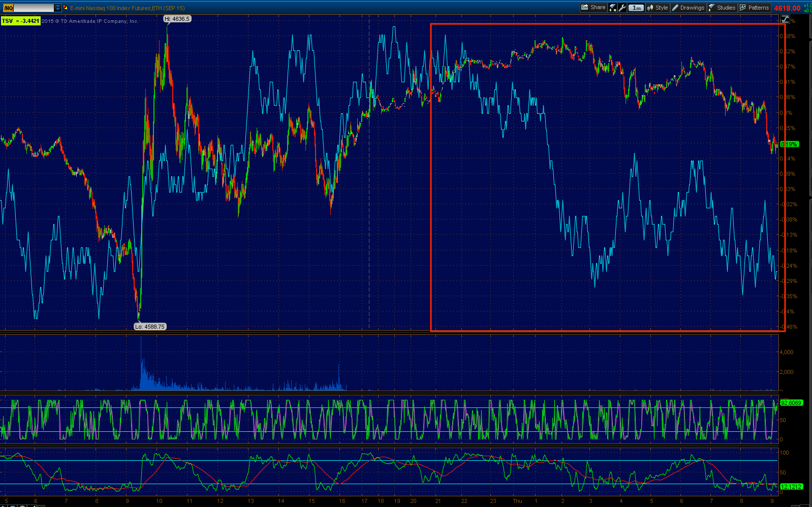Click the 4,000 volume axis label
The height and width of the screenshot is (507, 812).
787,352
